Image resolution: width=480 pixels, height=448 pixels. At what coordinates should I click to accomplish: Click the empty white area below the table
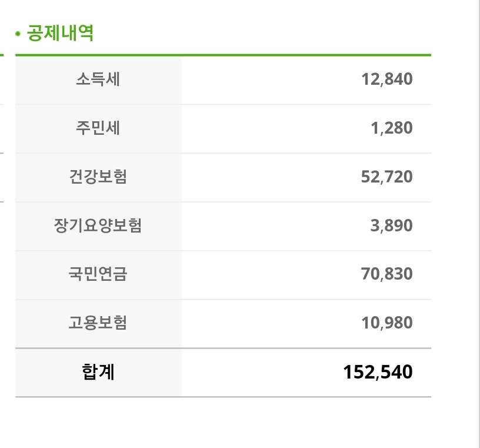click(x=223, y=424)
